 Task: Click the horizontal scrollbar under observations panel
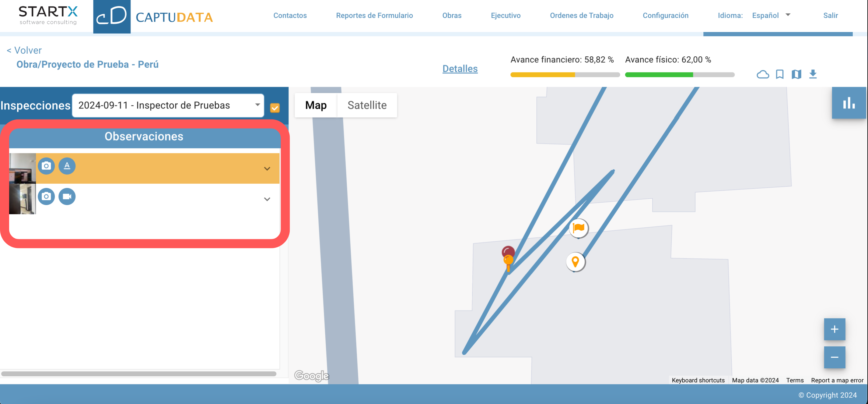[x=139, y=374]
